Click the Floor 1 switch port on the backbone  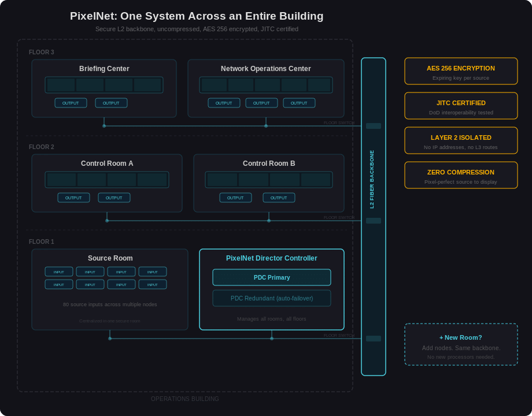[x=373, y=339]
